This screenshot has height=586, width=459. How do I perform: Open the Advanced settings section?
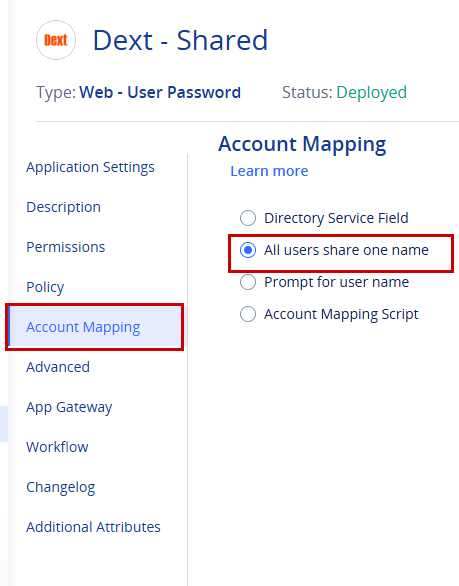coord(58,367)
